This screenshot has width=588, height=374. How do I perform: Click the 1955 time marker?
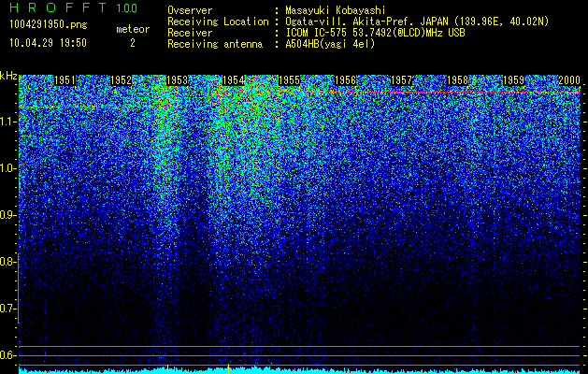pos(289,80)
